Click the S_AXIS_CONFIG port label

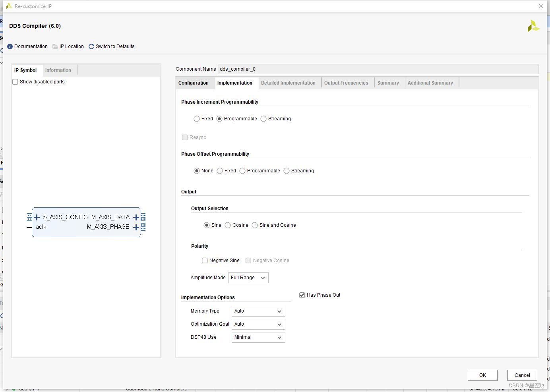click(65, 217)
